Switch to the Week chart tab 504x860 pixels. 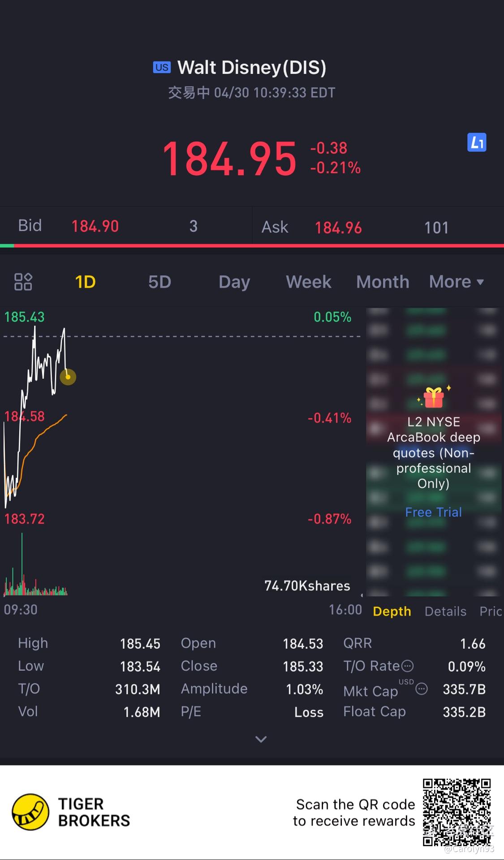309,282
